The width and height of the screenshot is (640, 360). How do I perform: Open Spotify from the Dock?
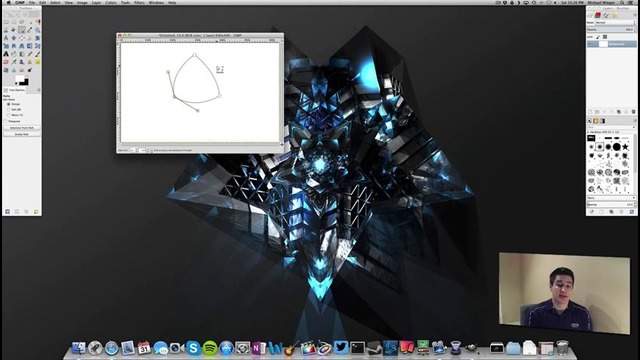[210, 348]
